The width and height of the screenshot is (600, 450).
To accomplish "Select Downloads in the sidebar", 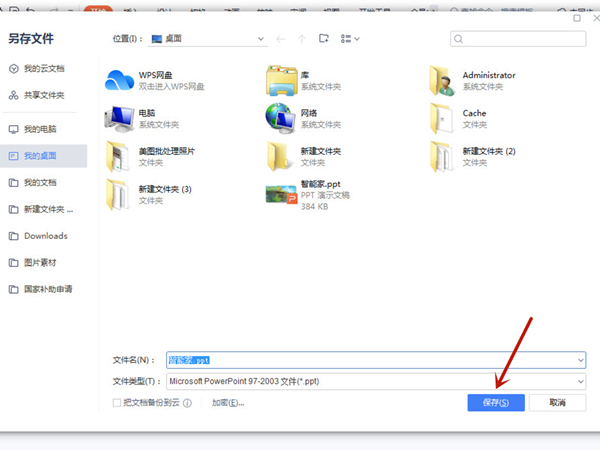I will pyautogui.click(x=45, y=236).
